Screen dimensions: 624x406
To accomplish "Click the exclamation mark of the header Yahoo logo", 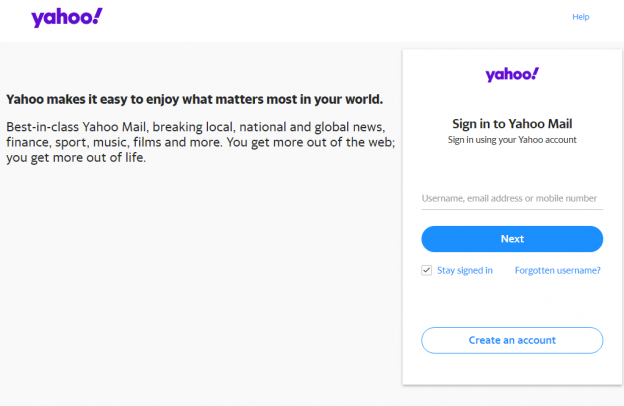I will click(x=98, y=15).
